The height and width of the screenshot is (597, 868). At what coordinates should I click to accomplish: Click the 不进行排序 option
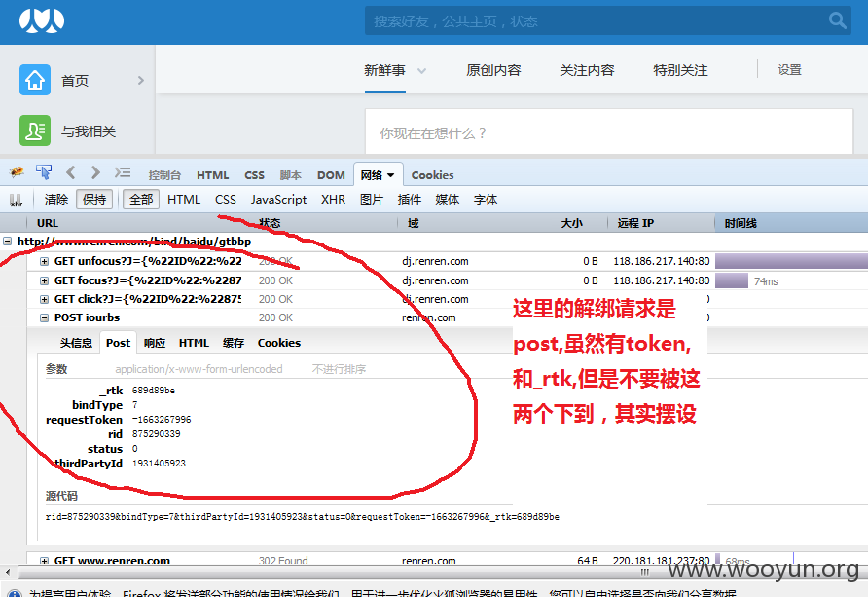click(x=339, y=369)
